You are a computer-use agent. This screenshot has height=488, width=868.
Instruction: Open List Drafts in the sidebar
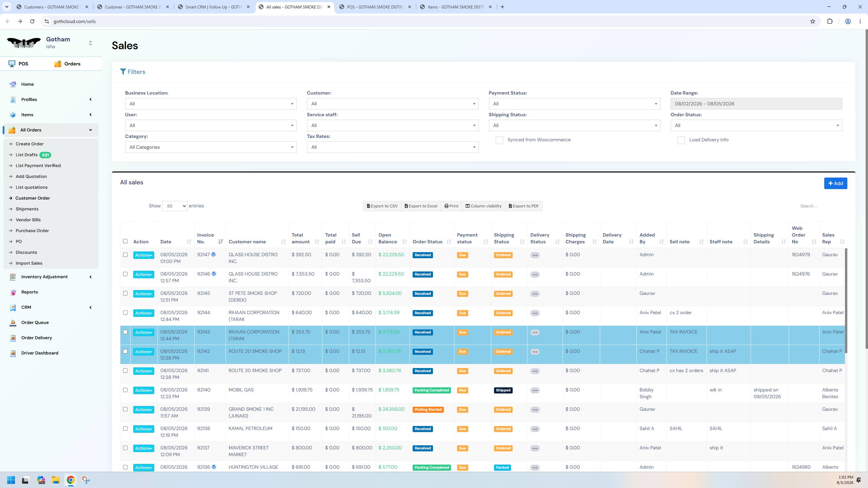coord(26,155)
